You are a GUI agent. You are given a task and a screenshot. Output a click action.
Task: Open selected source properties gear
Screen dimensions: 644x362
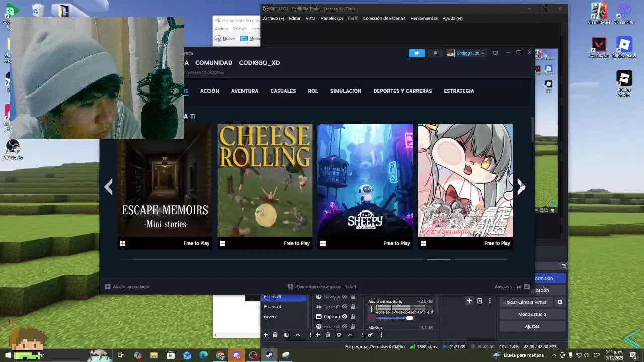339,335
